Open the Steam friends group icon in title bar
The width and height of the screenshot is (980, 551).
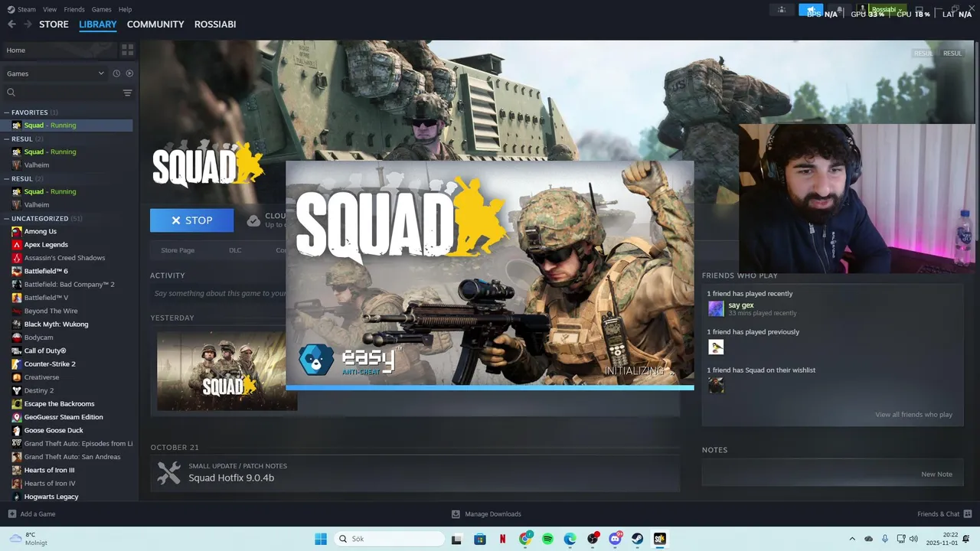[x=782, y=10]
